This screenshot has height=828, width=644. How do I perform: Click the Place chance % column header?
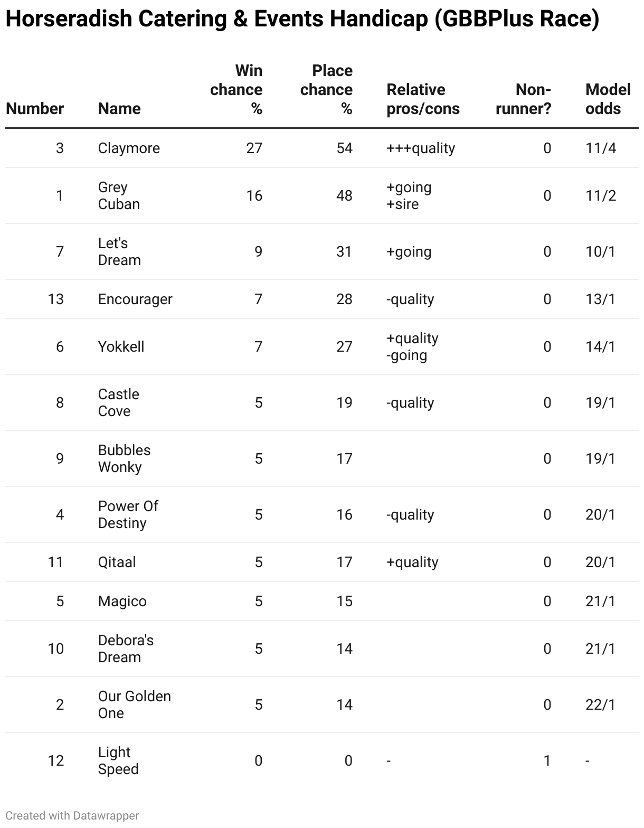(326, 89)
